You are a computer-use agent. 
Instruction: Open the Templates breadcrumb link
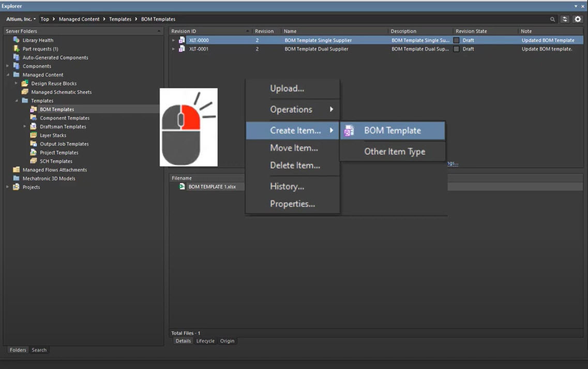click(x=120, y=19)
